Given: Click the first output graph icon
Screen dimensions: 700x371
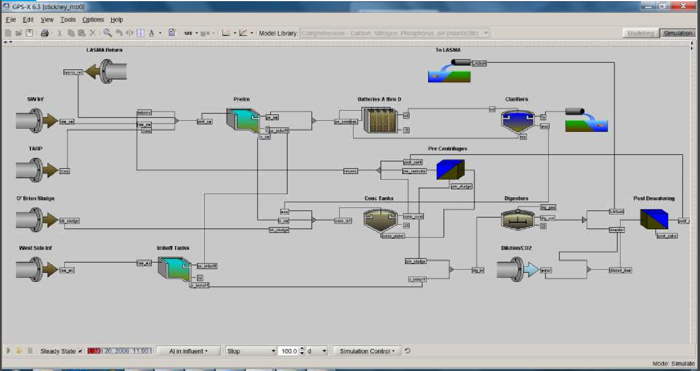Looking at the screenshot, I should coord(226,33).
